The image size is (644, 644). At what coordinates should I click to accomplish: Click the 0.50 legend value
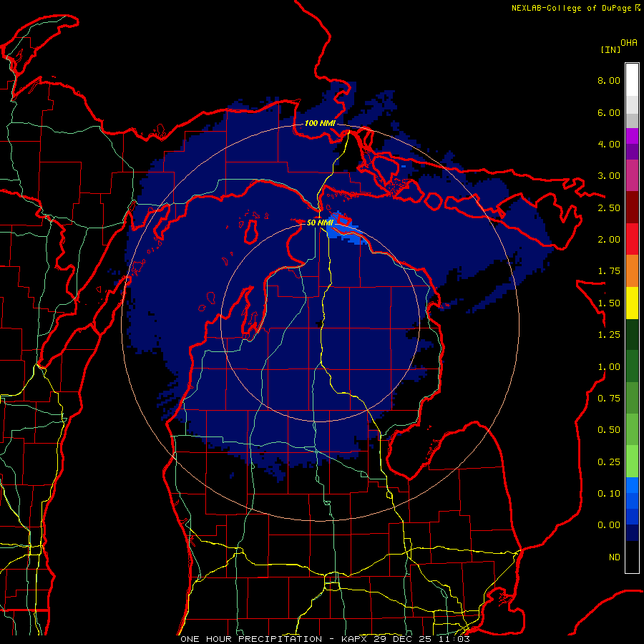click(609, 430)
